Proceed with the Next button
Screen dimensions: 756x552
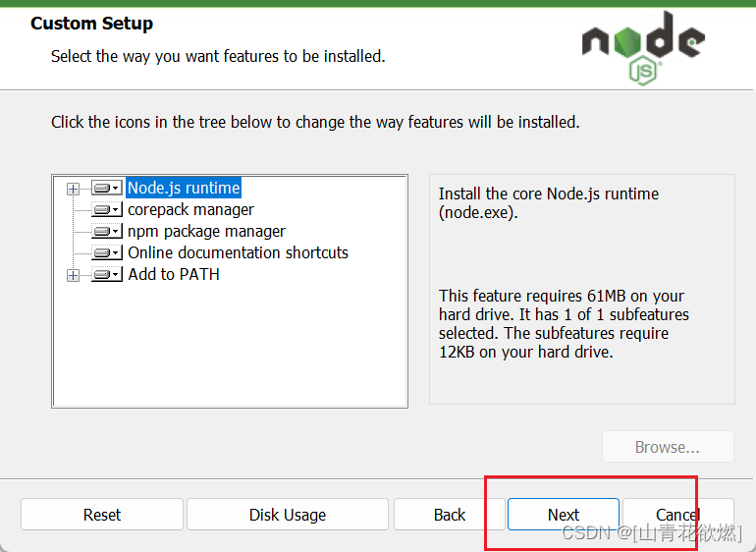pyautogui.click(x=564, y=515)
